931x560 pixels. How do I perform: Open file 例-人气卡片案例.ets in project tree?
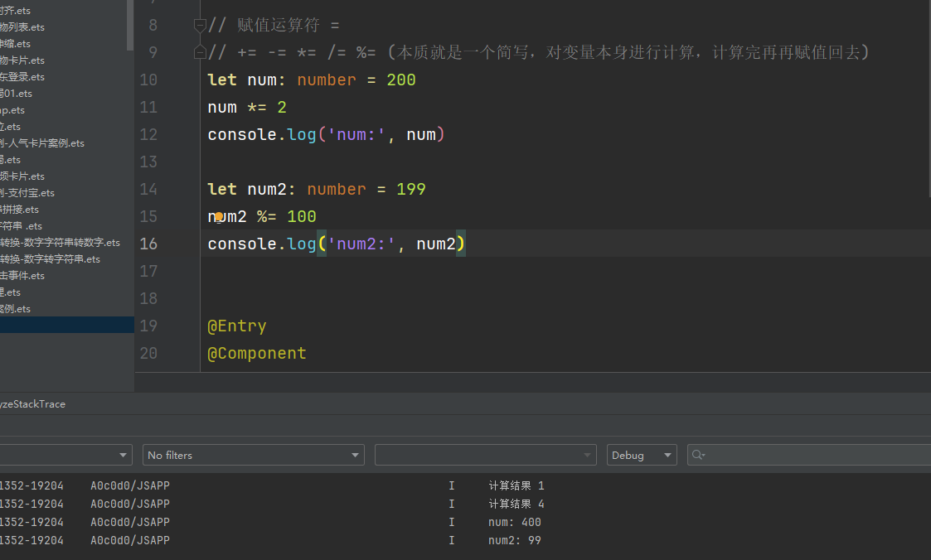click(42, 143)
